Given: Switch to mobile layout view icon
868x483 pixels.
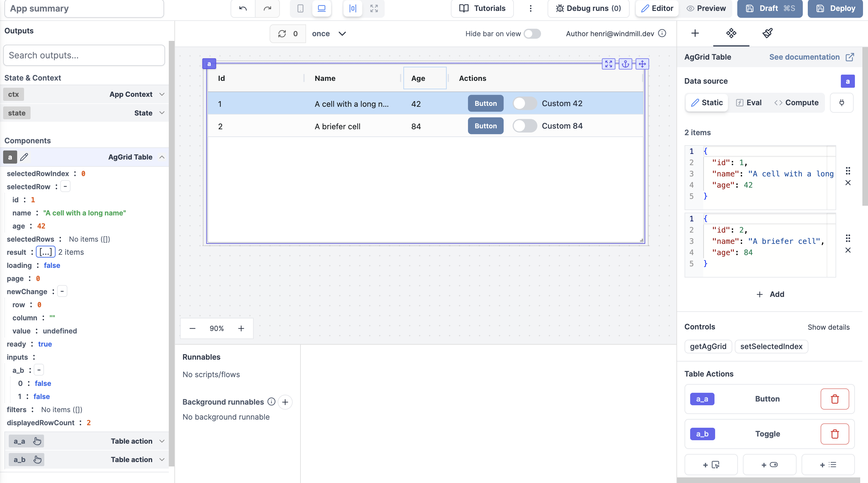Looking at the screenshot, I should tap(300, 8).
